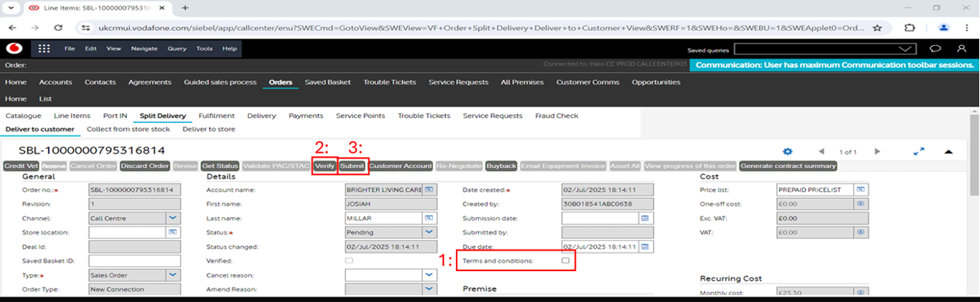Open the Help menu
The height and width of the screenshot is (302, 980).
230,48
